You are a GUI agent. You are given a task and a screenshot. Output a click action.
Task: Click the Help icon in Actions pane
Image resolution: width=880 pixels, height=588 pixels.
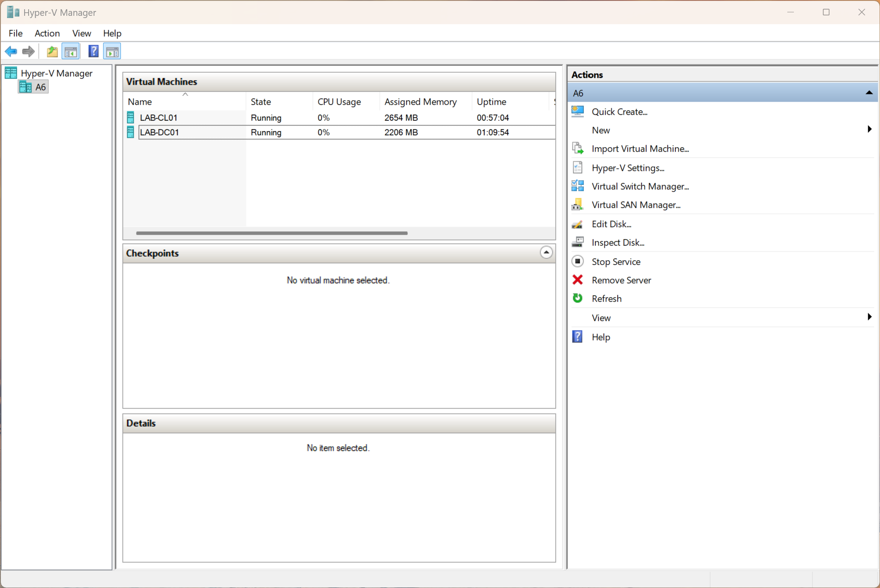point(578,337)
